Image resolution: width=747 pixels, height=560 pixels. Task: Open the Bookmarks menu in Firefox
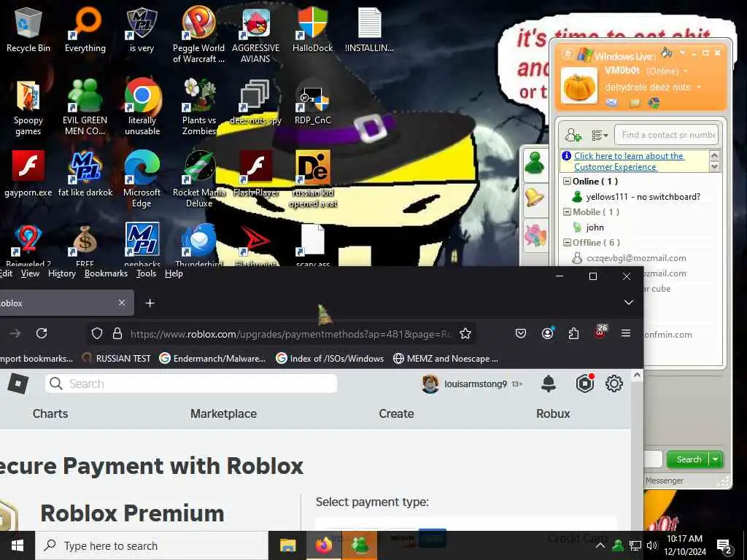tap(106, 273)
